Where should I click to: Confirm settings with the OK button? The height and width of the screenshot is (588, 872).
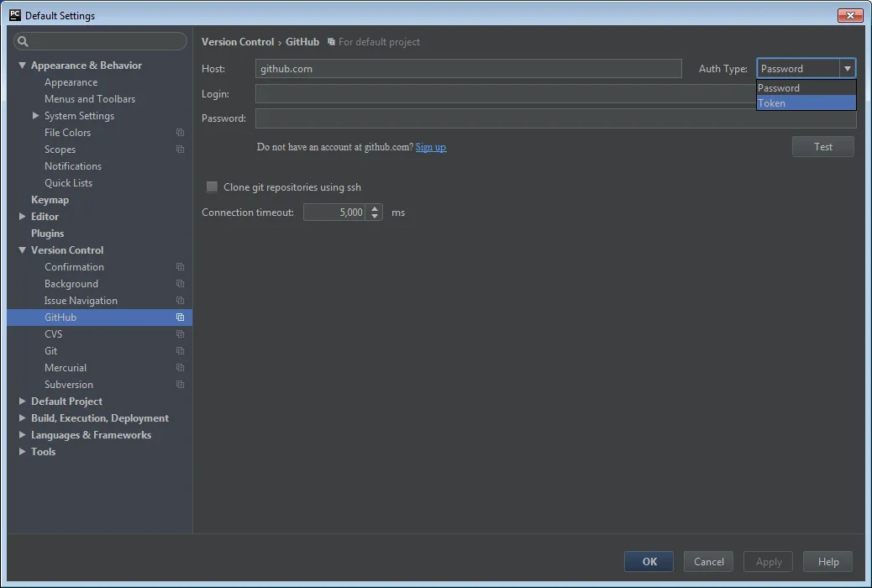(649, 562)
